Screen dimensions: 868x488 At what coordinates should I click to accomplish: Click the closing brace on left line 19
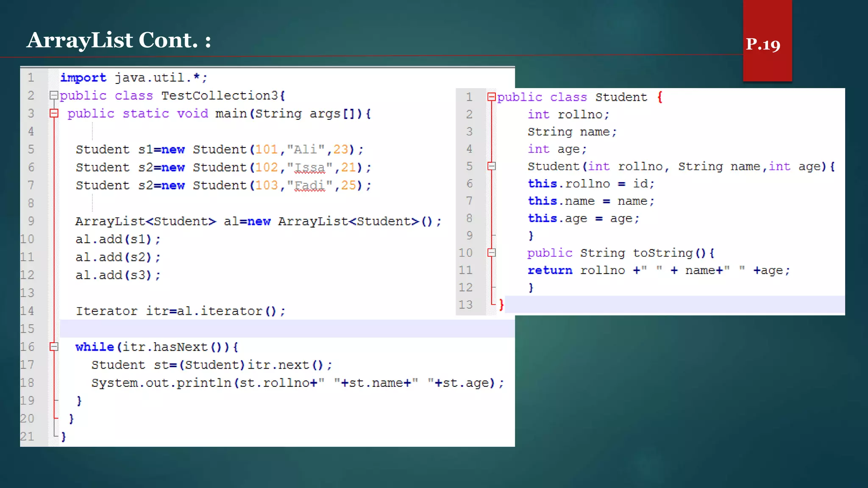tap(79, 401)
